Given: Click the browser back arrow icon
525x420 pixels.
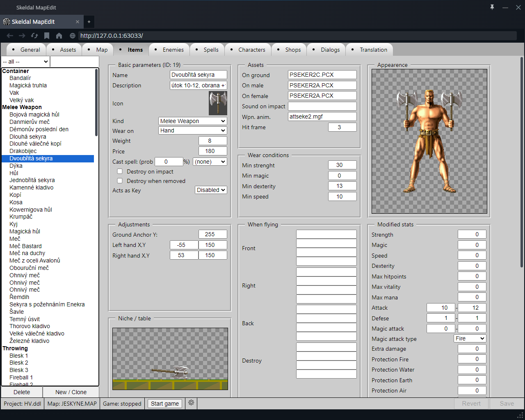Looking at the screenshot, I should (10, 36).
